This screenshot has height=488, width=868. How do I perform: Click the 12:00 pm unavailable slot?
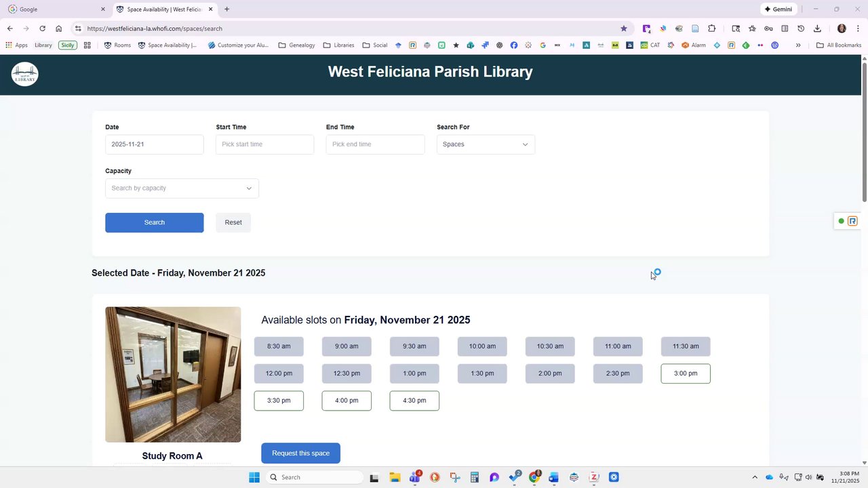tap(279, 373)
